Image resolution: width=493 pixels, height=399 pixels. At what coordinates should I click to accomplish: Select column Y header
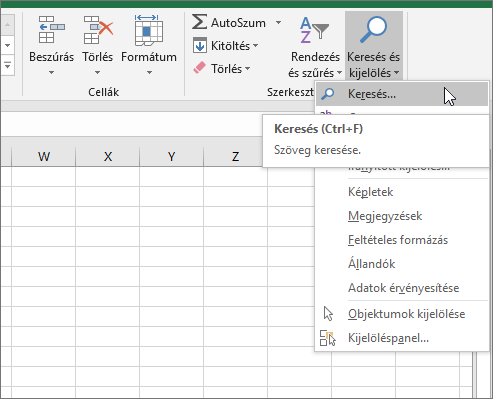pos(171,156)
